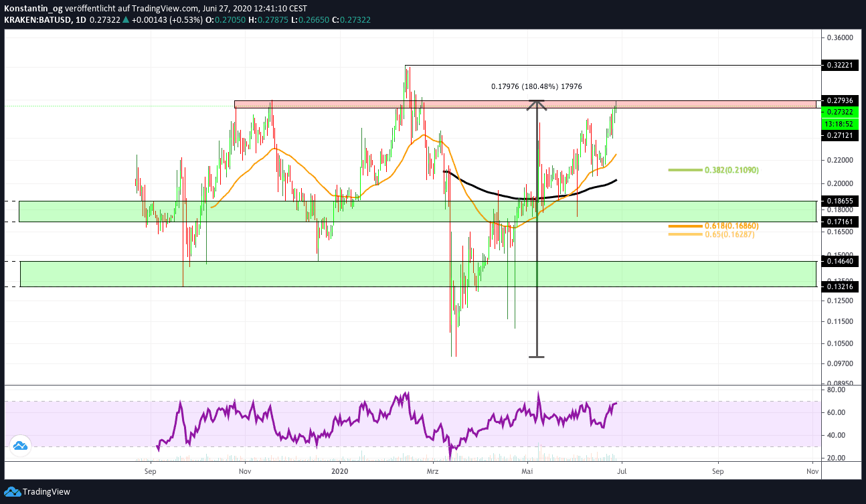
Task: Click the 2020 label on time axis
Action: (x=340, y=471)
